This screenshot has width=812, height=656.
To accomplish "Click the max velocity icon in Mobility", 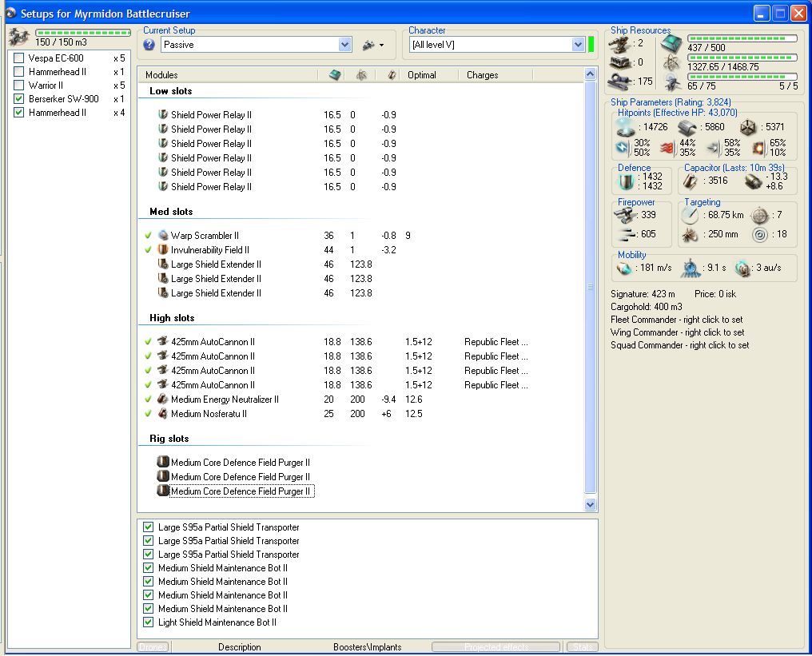I will click(x=625, y=268).
